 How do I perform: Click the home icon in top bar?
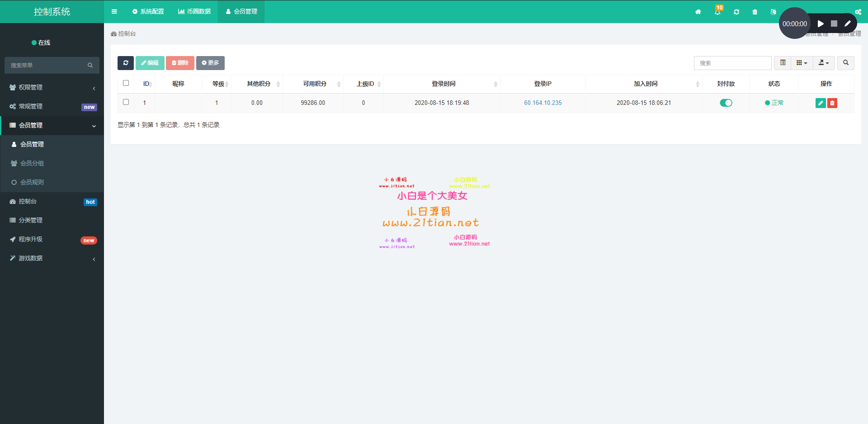tap(698, 12)
